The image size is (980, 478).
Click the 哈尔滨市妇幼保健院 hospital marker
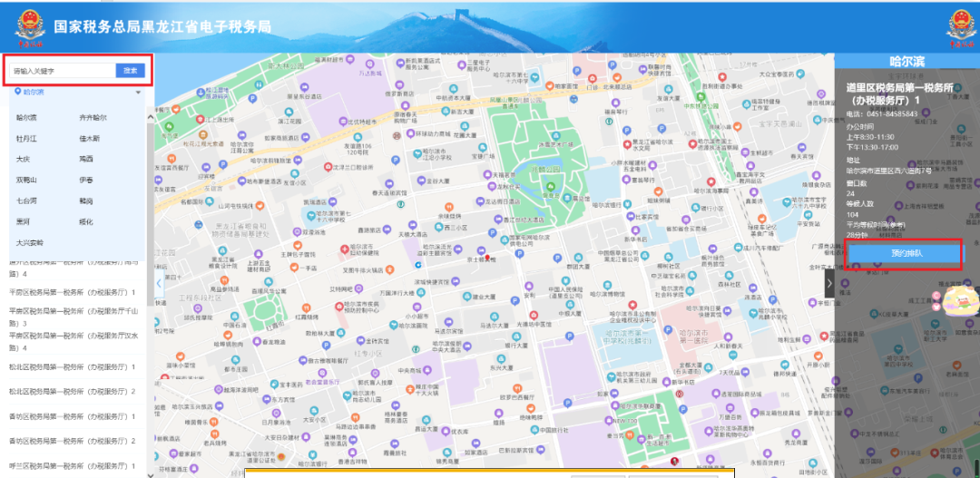345,249
